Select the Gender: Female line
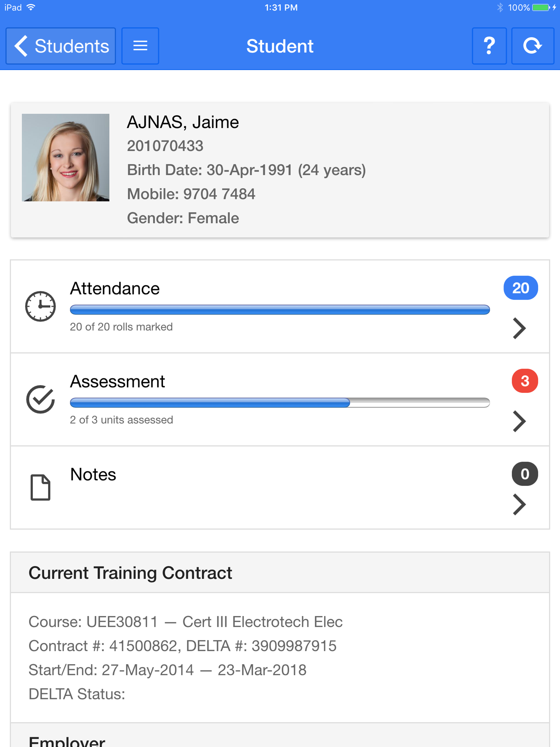560x747 pixels. pyautogui.click(x=183, y=218)
